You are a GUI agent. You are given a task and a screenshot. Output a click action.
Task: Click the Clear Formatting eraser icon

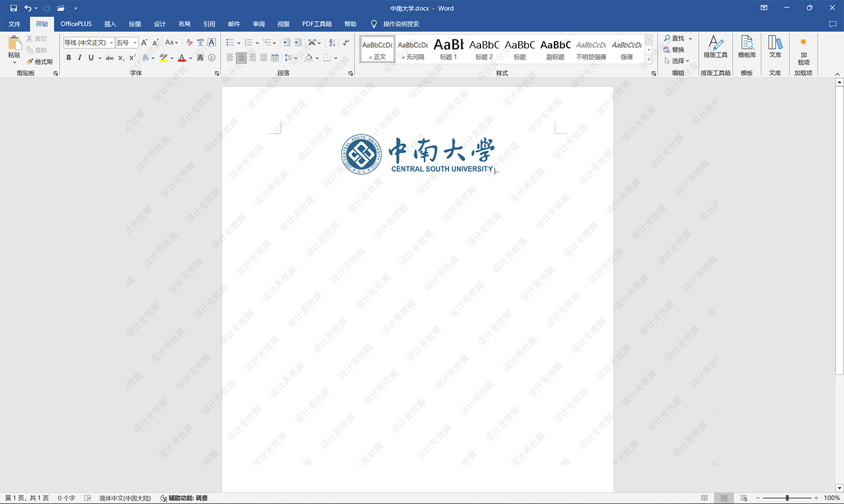point(190,43)
